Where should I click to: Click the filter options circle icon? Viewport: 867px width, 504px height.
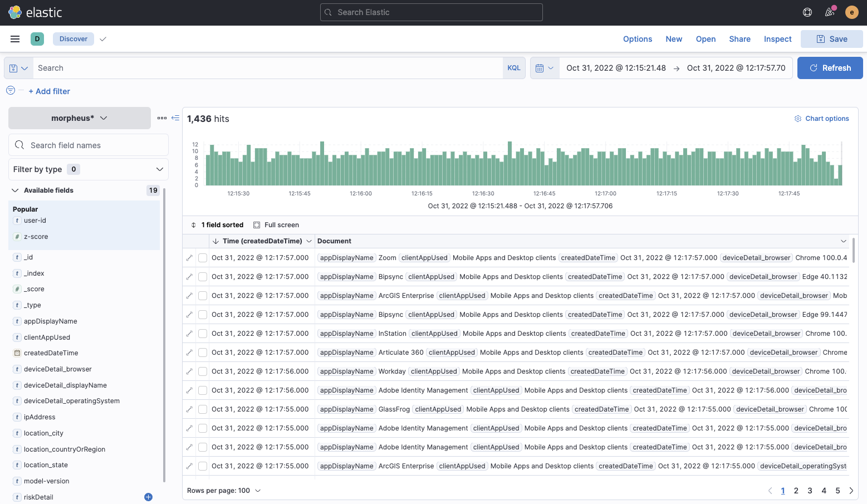click(11, 90)
